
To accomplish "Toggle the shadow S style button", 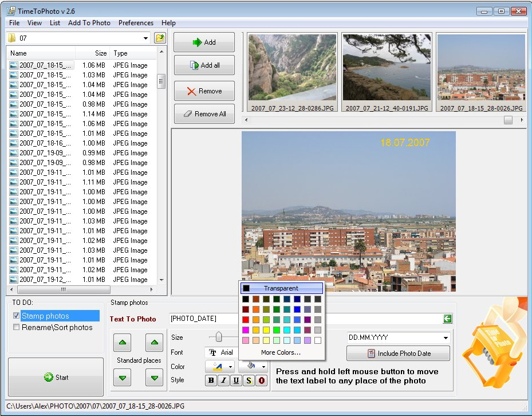I will pos(249,380).
